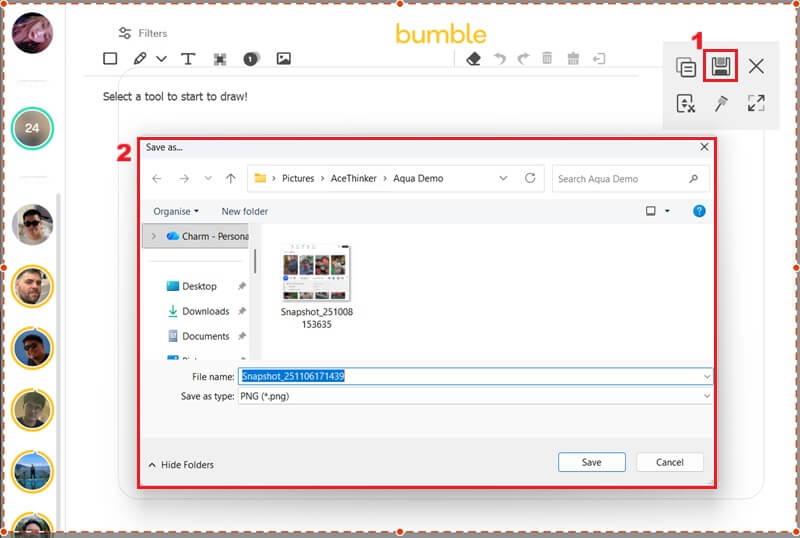The width and height of the screenshot is (800, 538).
Task: Click the Search Aqua Demo field
Action: point(631,179)
